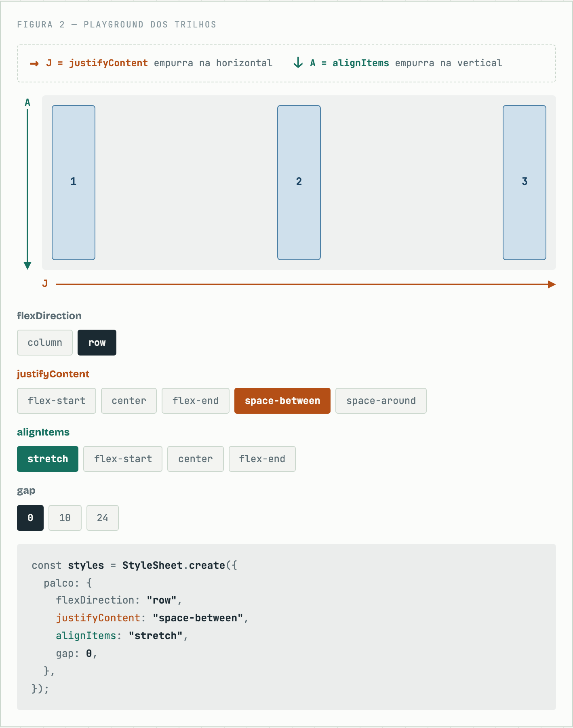This screenshot has height=728, width=573.
Task: Select the row flexDirection option
Action: click(x=97, y=343)
